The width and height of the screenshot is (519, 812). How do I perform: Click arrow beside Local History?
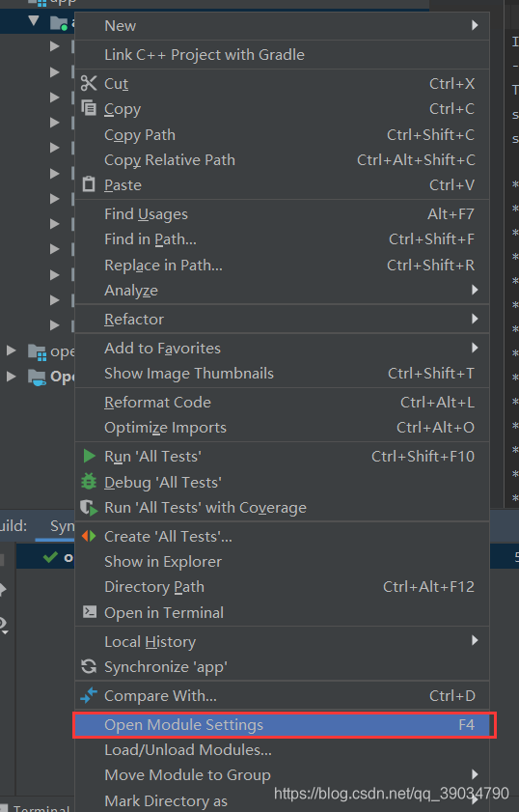tap(475, 640)
